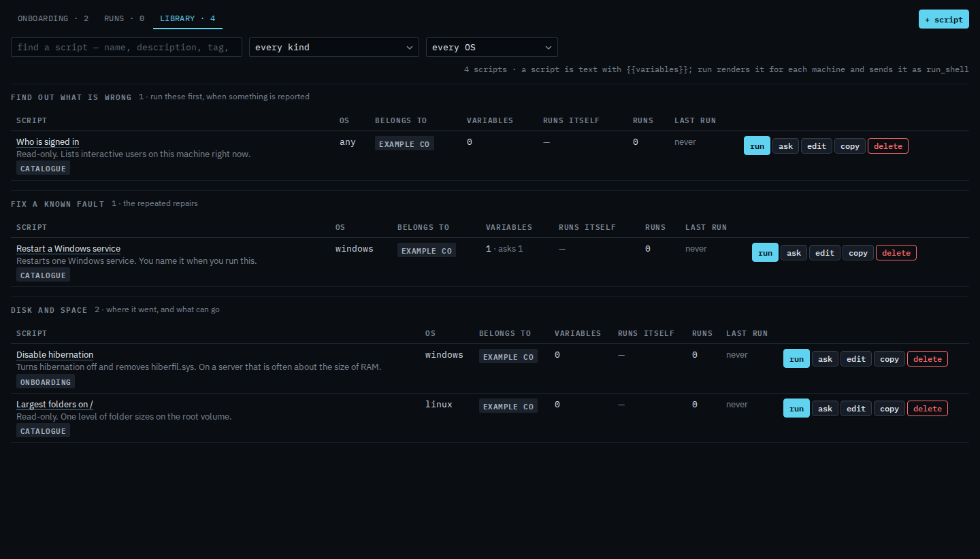
Task: Select the Library tab
Action: point(187,18)
